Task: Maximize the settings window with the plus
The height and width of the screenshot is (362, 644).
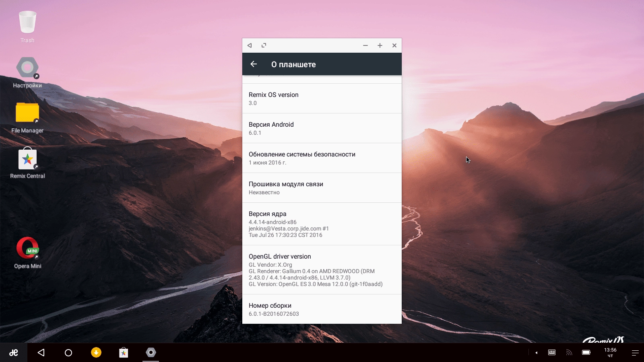Action: click(380, 45)
